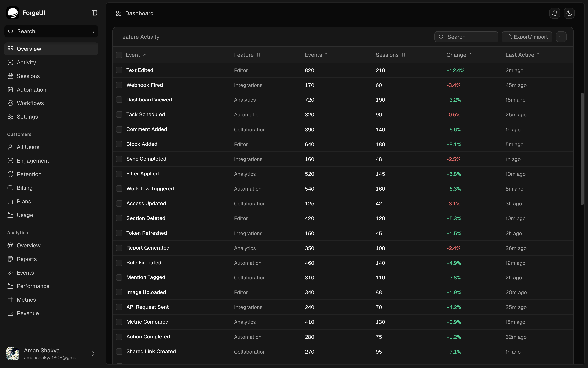Check the select-all checkbox in the Event header
Image resolution: width=588 pixels, height=368 pixels.
coord(119,55)
